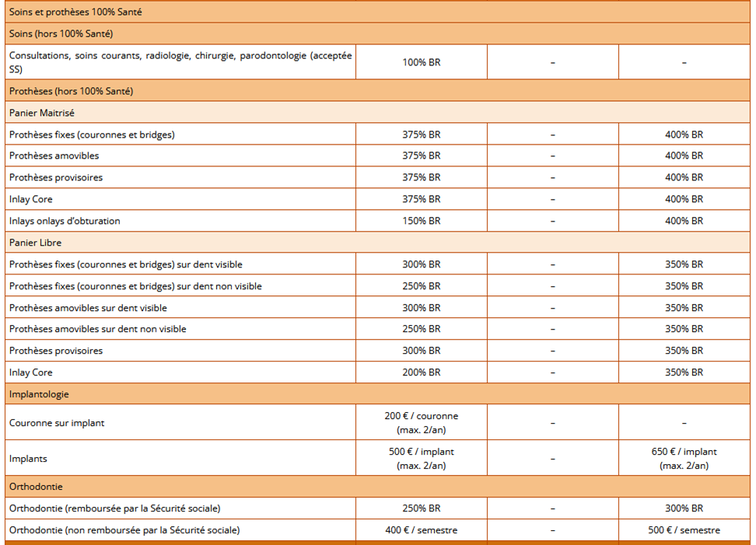Select "Prothèses fixes sur dent visible" row label
Image resolution: width=756 pixels, height=545 pixels.
pos(125,264)
